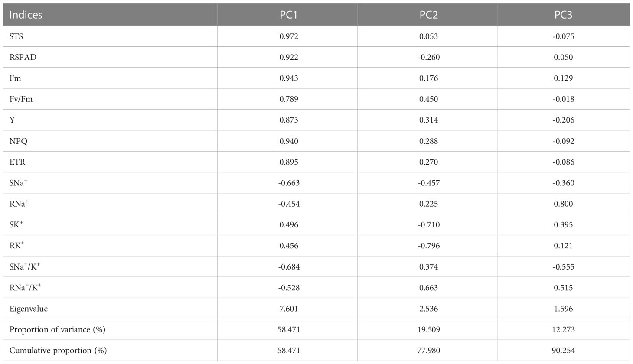Click the PC1 value 0.972 for STS

tap(289, 36)
